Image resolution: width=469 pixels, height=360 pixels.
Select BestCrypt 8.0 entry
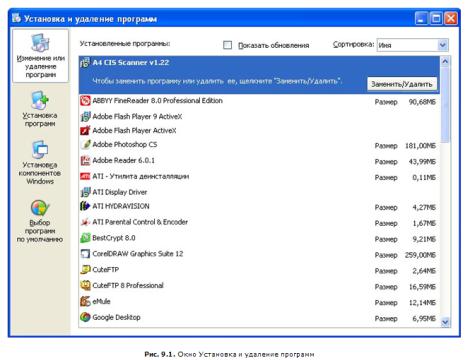click(x=259, y=238)
